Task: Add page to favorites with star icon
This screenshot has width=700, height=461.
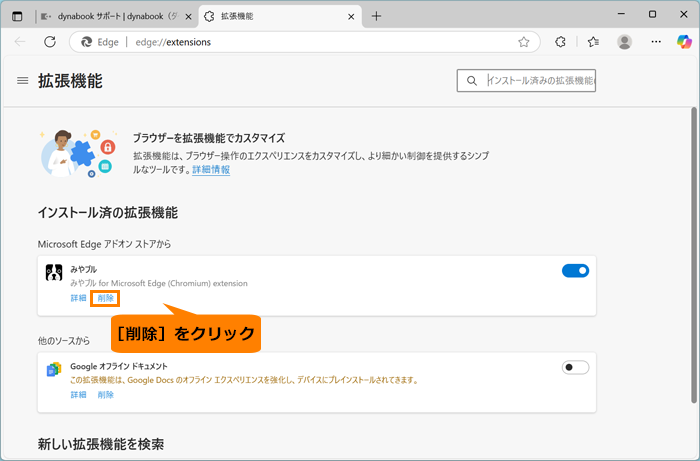Action: pyautogui.click(x=524, y=42)
